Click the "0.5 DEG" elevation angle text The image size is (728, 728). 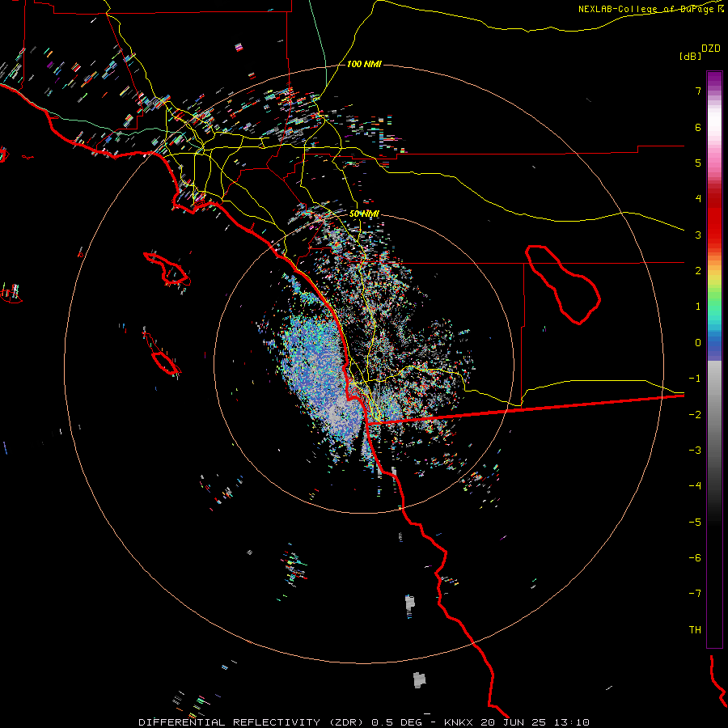(x=396, y=722)
